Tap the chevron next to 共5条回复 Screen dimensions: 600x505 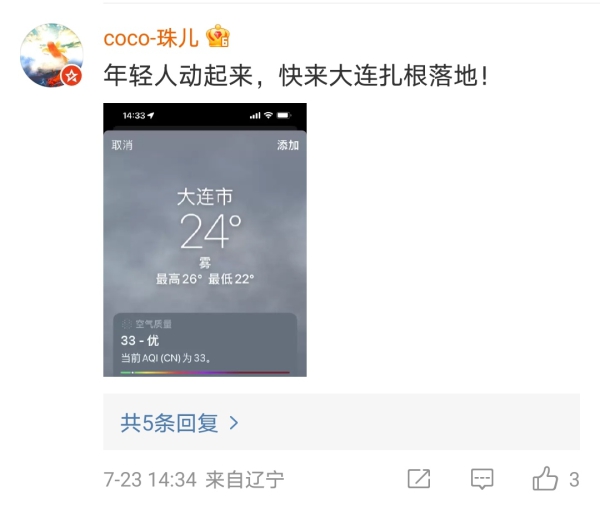coord(233,423)
